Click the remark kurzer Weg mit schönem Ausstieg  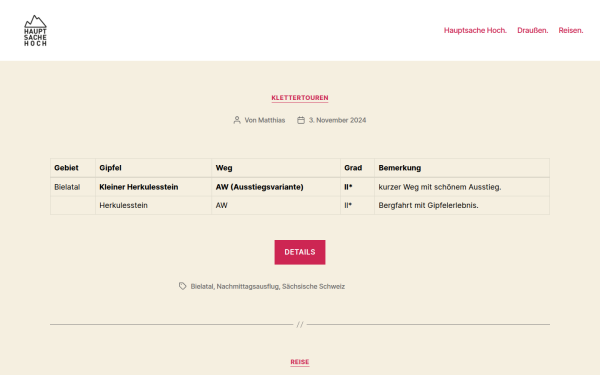tap(462, 187)
